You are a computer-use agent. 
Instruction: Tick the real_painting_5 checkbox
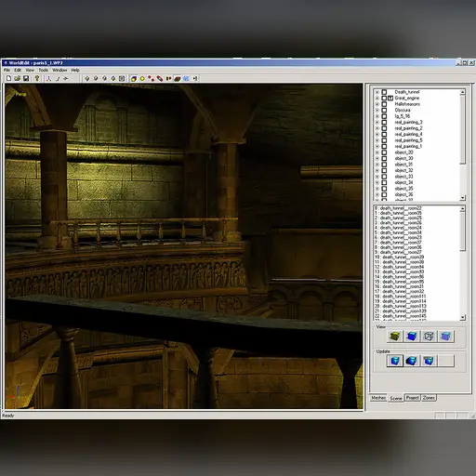[384, 140]
